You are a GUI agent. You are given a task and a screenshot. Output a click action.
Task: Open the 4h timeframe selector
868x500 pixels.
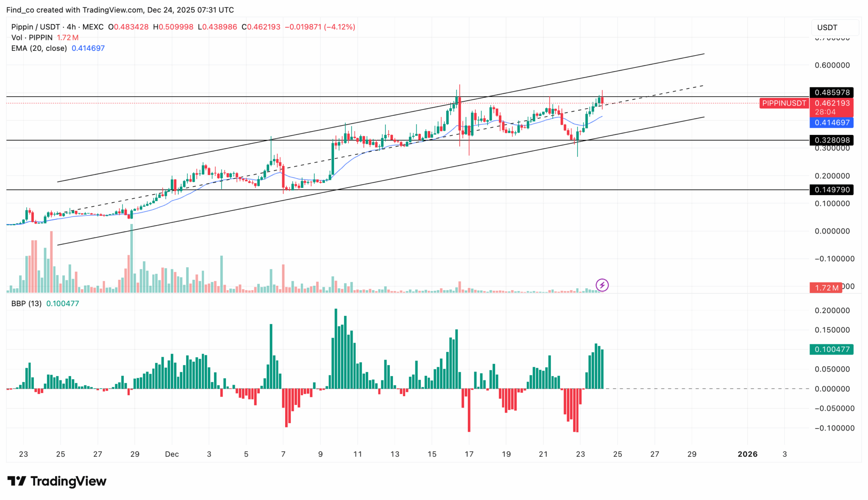coord(70,26)
